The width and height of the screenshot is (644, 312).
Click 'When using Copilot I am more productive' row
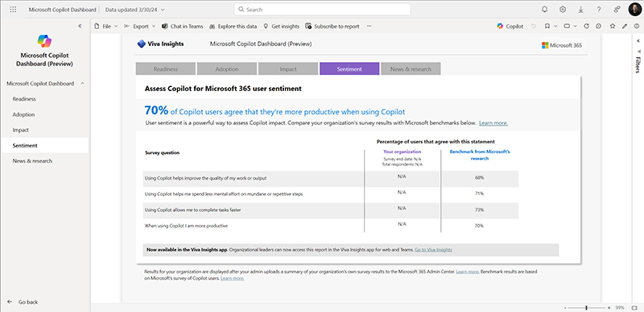pyautogui.click(x=186, y=226)
